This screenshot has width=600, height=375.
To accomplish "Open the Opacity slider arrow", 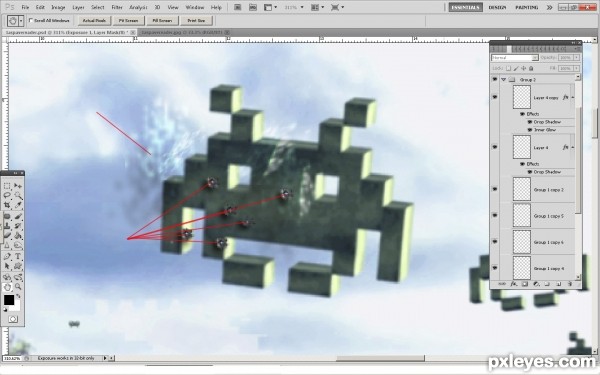I will click(577, 58).
